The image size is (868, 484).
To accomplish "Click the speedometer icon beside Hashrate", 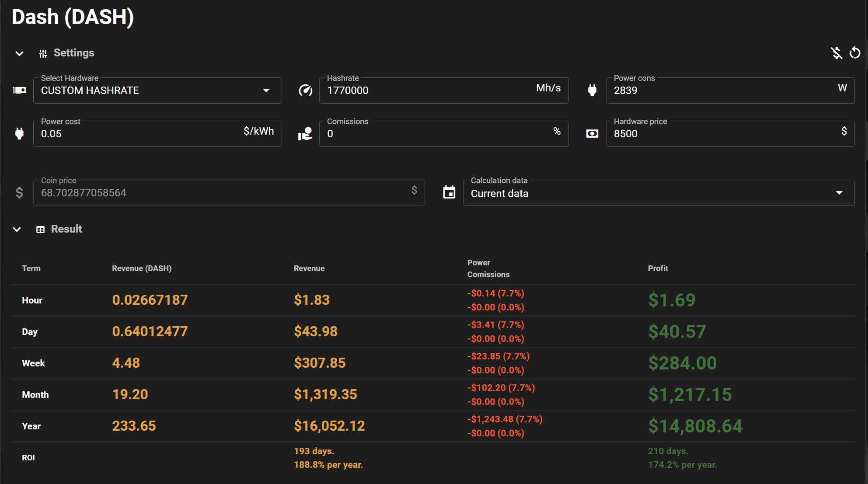I will tap(305, 90).
